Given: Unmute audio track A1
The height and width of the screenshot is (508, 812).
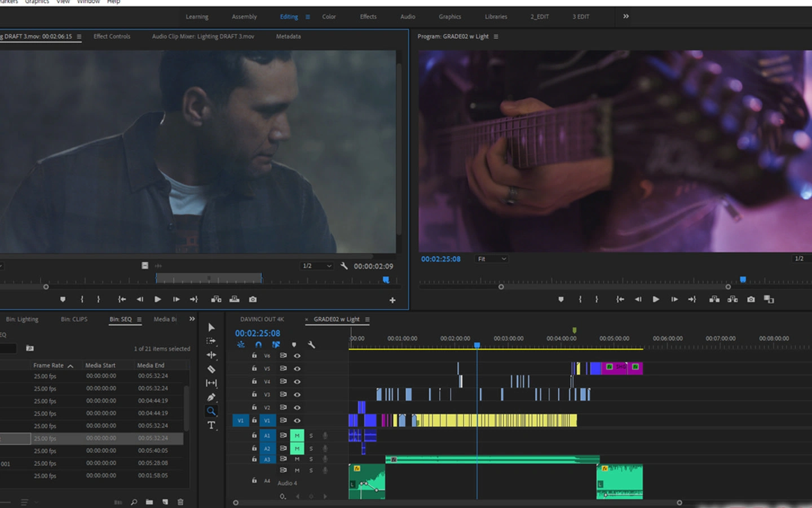Looking at the screenshot, I should click(297, 436).
